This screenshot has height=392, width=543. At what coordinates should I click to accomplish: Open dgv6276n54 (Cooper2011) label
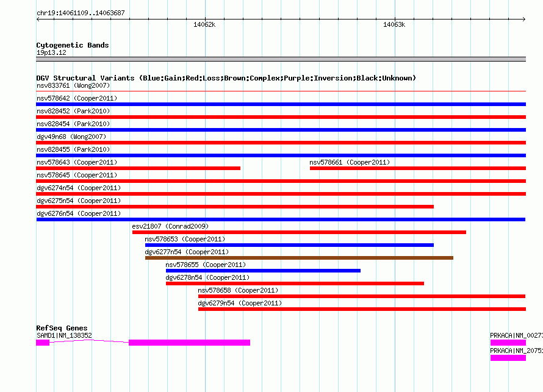(79, 213)
